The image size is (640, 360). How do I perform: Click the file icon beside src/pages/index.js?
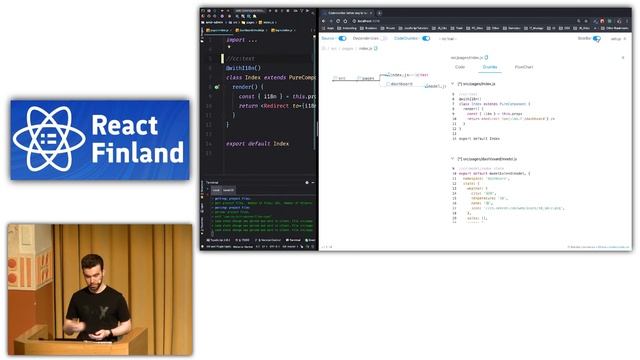[x=460, y=84]
